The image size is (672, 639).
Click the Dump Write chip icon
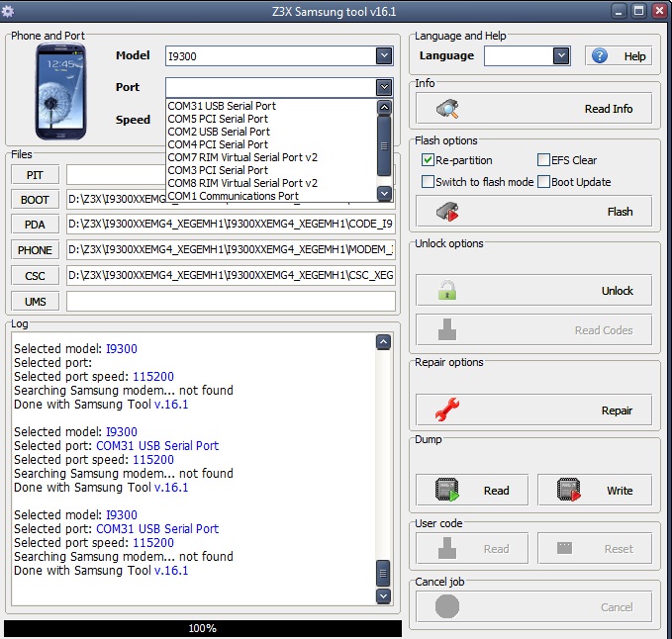tap(569, 490)
